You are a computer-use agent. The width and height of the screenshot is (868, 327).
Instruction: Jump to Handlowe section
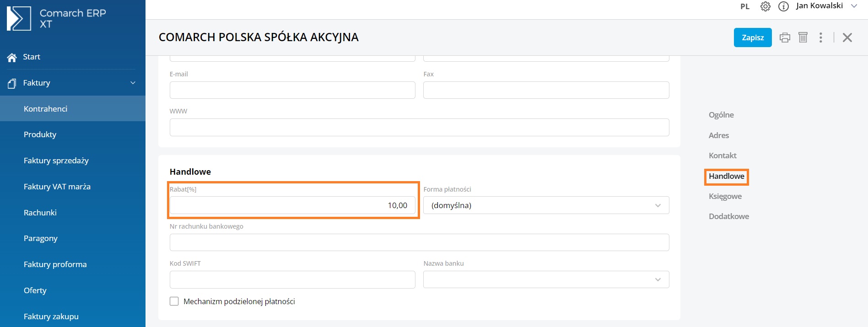pos(727,176)
